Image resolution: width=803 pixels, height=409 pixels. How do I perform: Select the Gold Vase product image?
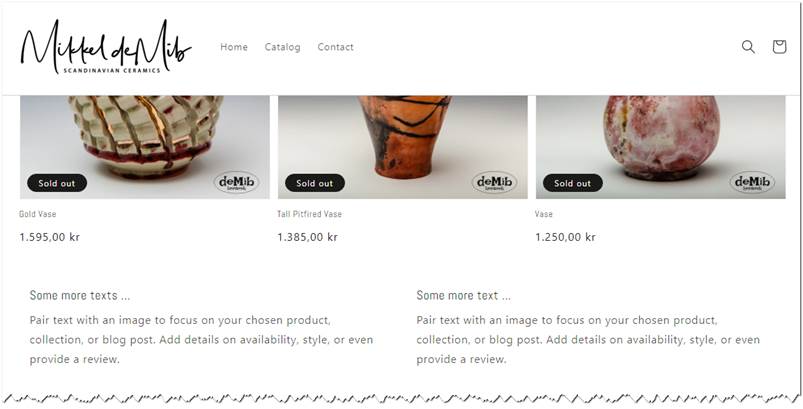point(145,147)
